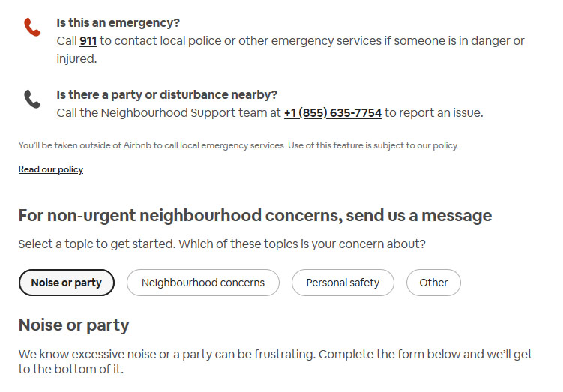Click the red emergency phone icon
The height and width of the screenshot is (392, 563).
32,28
